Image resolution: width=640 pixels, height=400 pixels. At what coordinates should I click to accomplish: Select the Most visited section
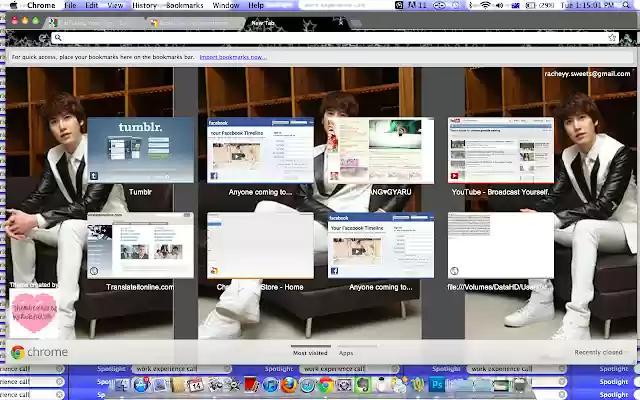click(x=310, y=353)
